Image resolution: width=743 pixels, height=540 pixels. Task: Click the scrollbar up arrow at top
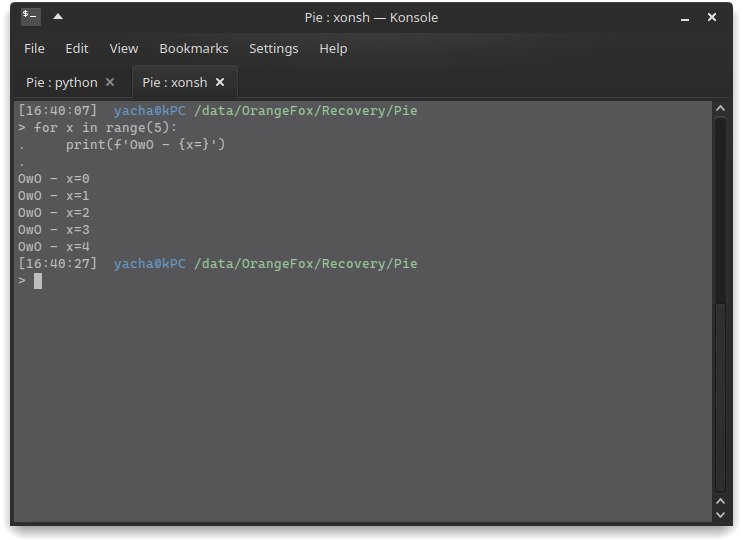[720, 108]
